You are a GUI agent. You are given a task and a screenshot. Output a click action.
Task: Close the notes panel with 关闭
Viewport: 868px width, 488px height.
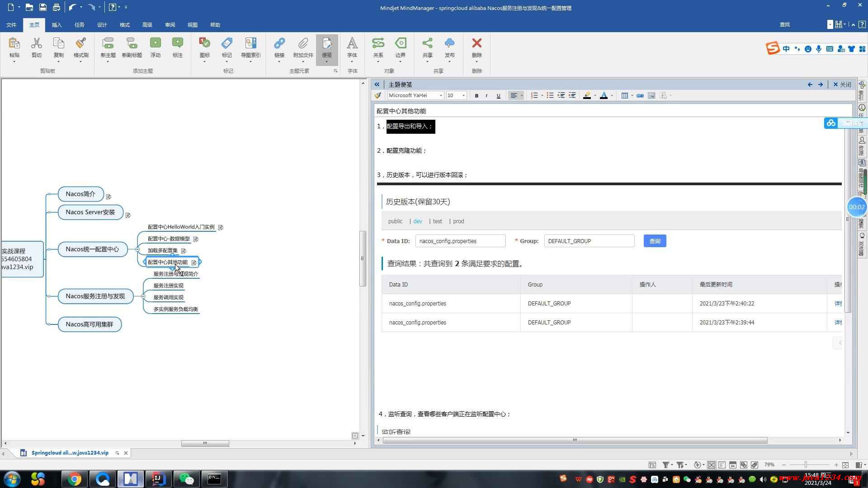pyautogui.click(x=842, y=84)
